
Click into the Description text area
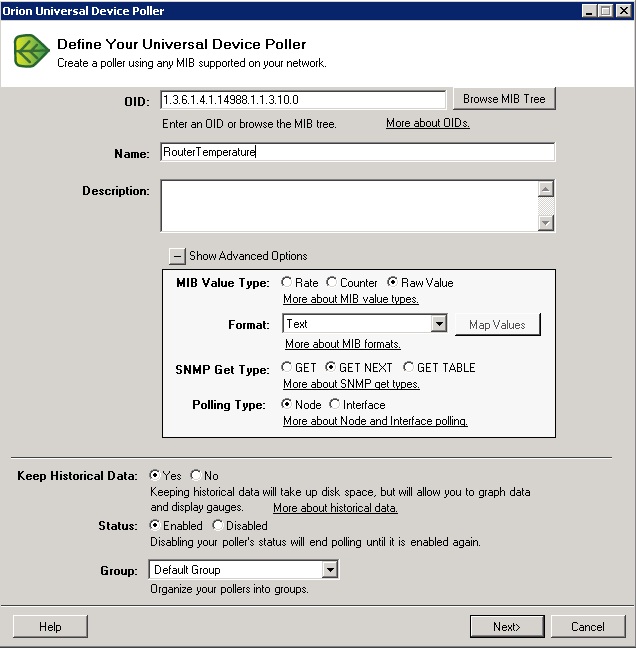350,206
